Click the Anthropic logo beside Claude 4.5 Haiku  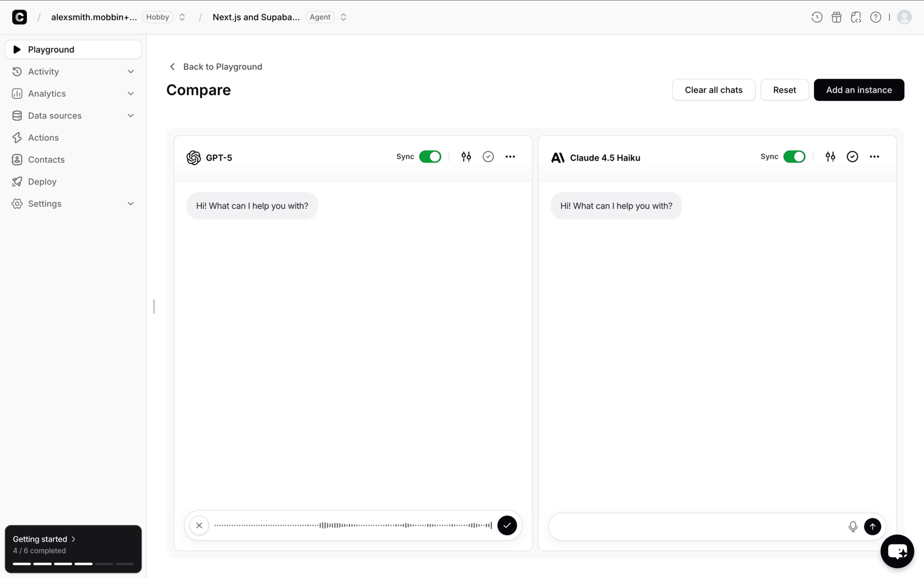[x=558, y=158]
